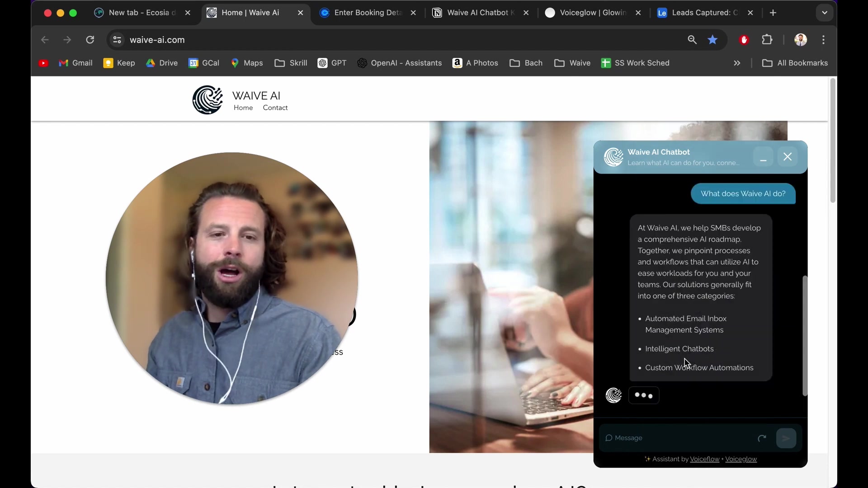Go to the Contact nav link
This screenshot has height=488, width=868.
[275, 108]
